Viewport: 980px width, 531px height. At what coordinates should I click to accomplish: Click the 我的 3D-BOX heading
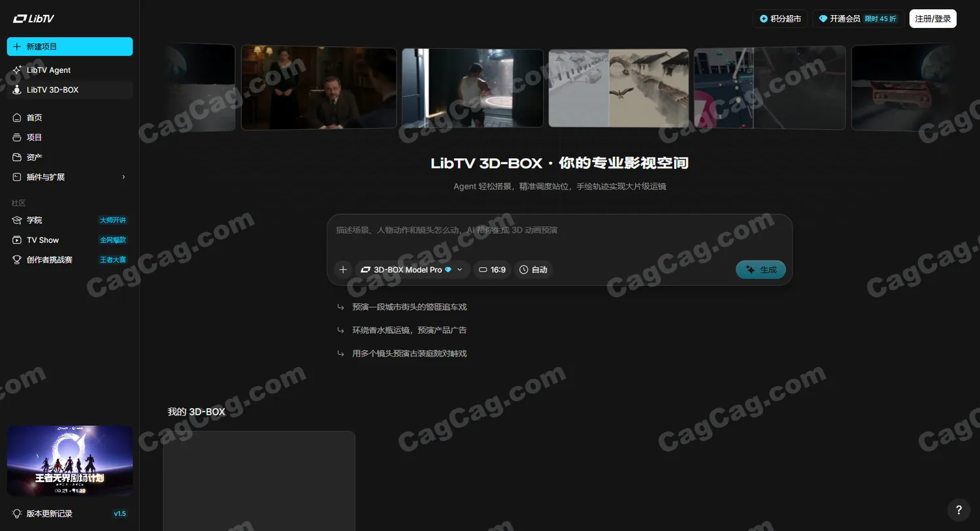[196, 411]
